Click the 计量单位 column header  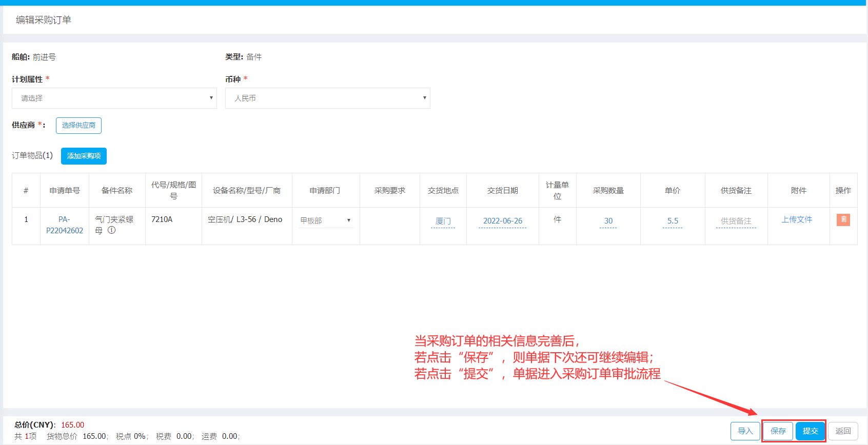[x=558, y=190]
